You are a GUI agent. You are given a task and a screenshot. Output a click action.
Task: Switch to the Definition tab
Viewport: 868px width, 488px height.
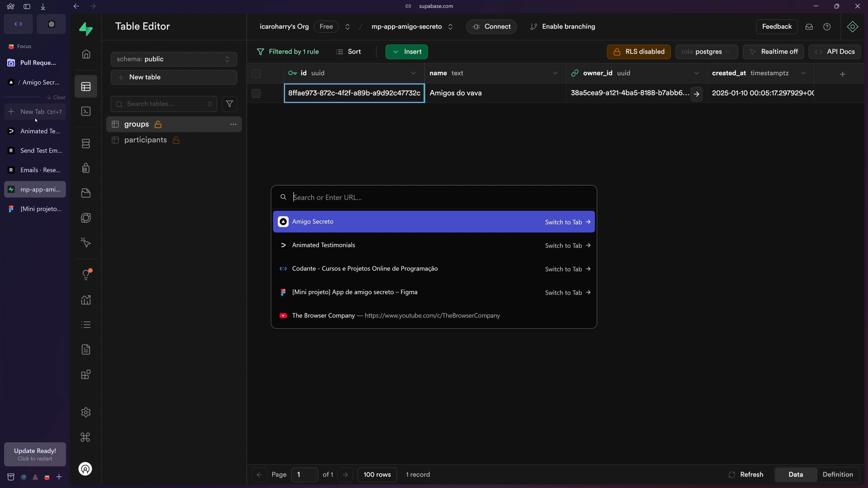click(837, 474)
